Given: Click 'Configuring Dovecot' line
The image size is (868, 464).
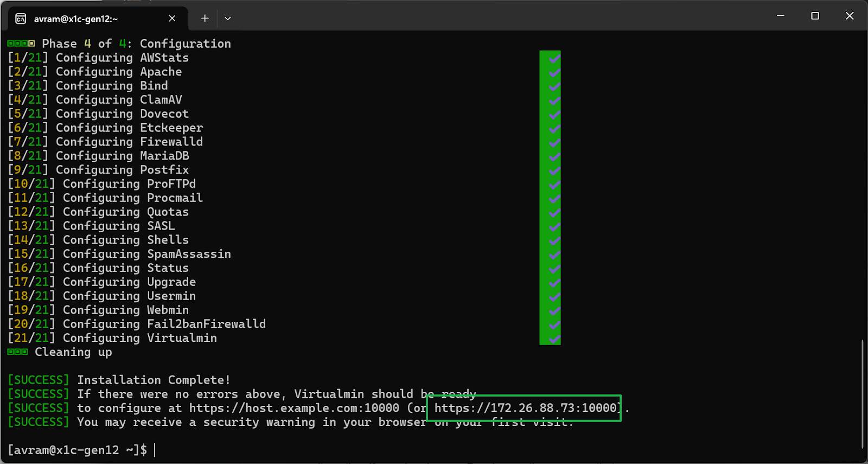Looking at the screenshot, I should click(x=122, y=114).
